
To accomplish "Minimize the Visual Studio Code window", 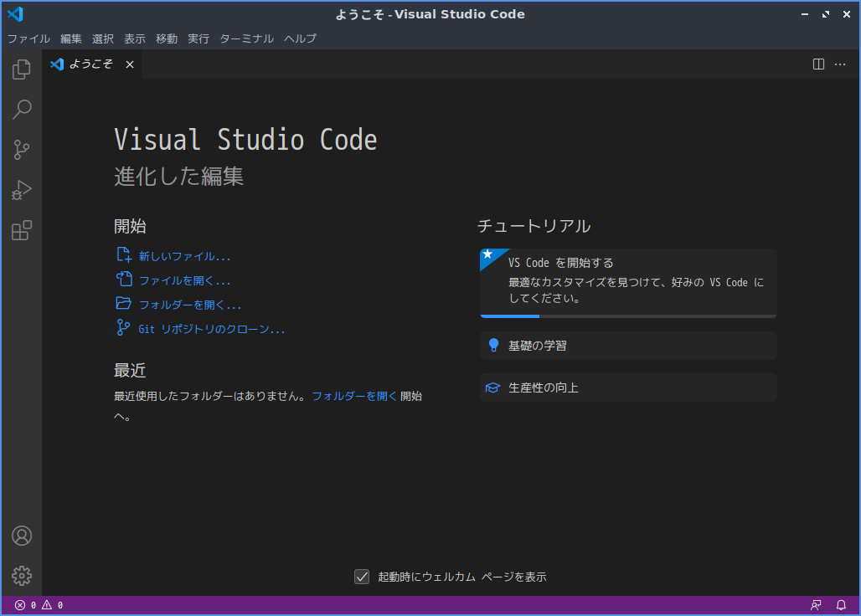I will point(804,14).
